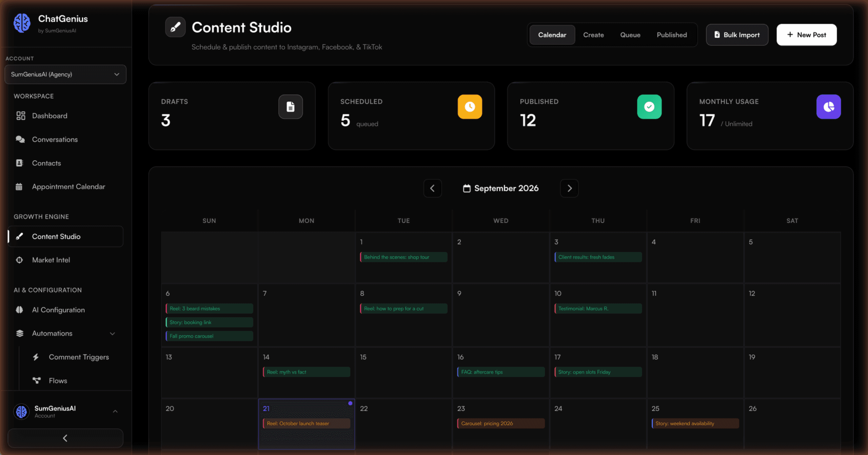Open 'Reel: myth vs fact' post
This screenshot has height=455, width=868.
(x=307, y=372)
